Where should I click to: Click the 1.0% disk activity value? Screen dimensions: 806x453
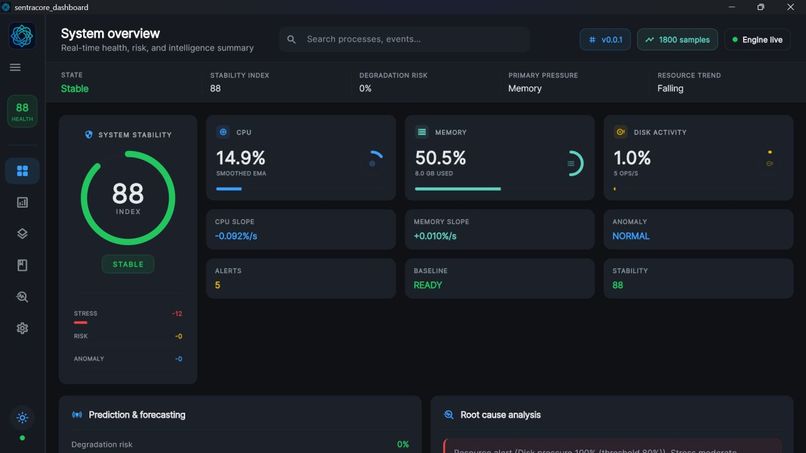pyautogui.click(x=632, y=158)
